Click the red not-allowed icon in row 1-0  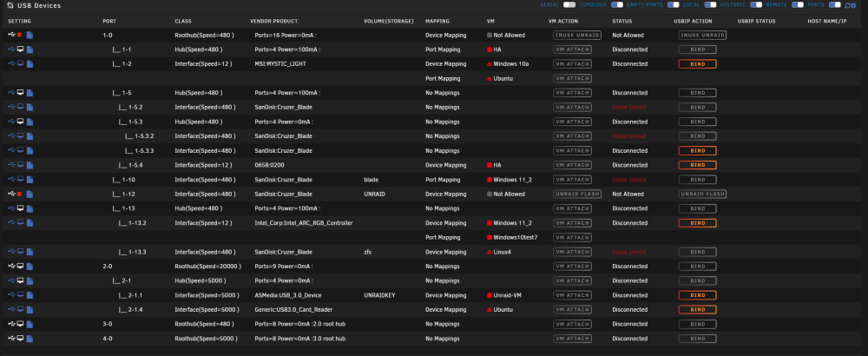click(20, 35)
